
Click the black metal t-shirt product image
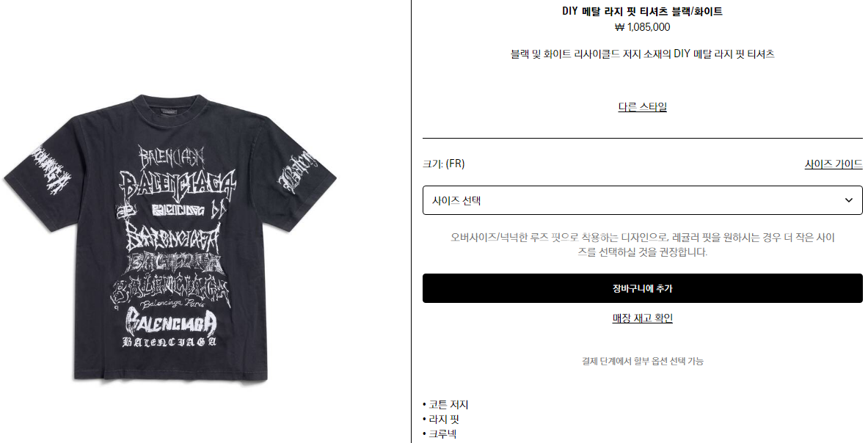[170, 238]
